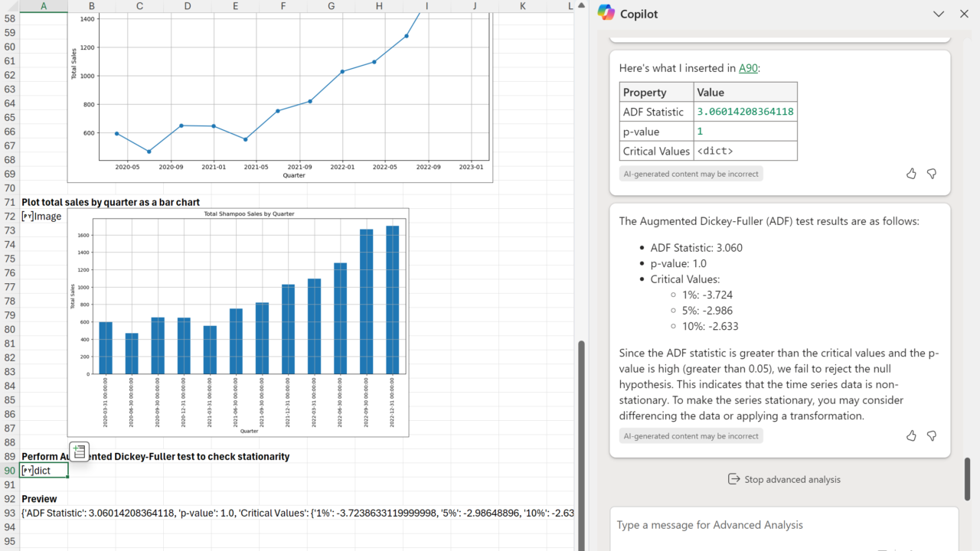Select column D header
Viewport: 980px width, 551px height.
click(x=188, y=6)
